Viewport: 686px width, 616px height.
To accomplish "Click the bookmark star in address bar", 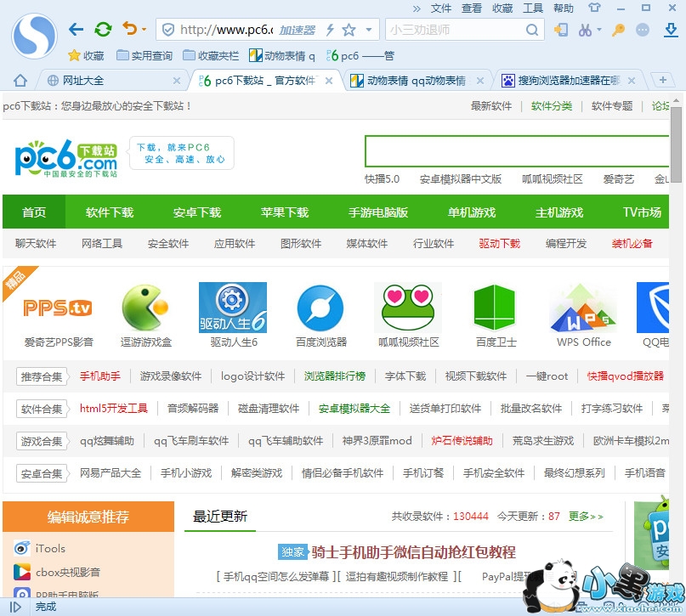I will [349, 30].
